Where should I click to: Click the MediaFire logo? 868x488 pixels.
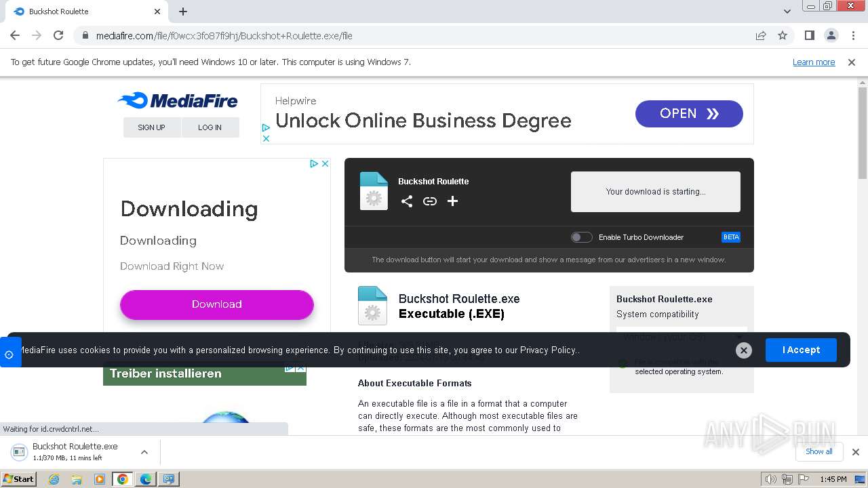pyautogui.click(x=178, y=101)
